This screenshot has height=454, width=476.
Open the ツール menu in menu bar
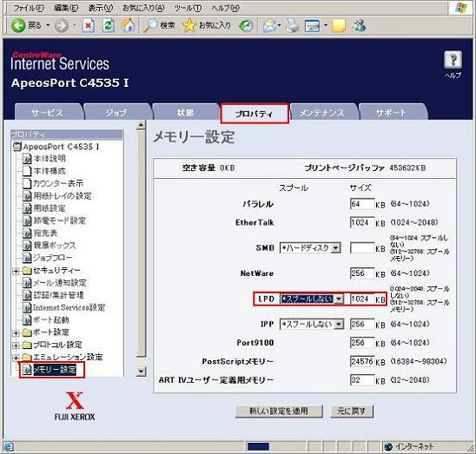click(188, 8)
